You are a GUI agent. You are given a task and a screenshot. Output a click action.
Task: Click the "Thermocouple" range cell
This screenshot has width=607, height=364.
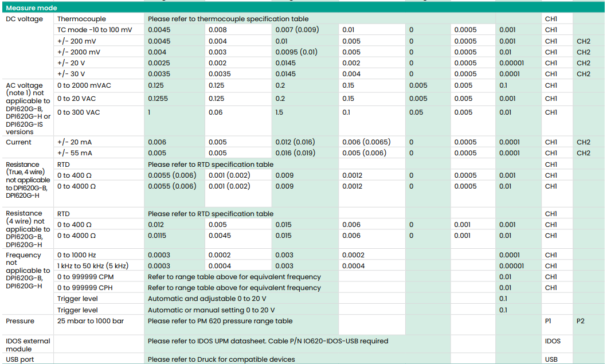click(x=82, y=18)
